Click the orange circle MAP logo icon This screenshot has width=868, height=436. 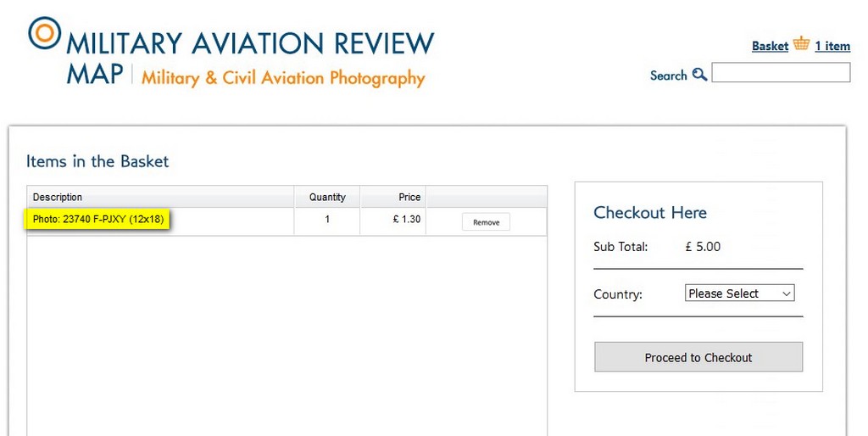(44, 33)
